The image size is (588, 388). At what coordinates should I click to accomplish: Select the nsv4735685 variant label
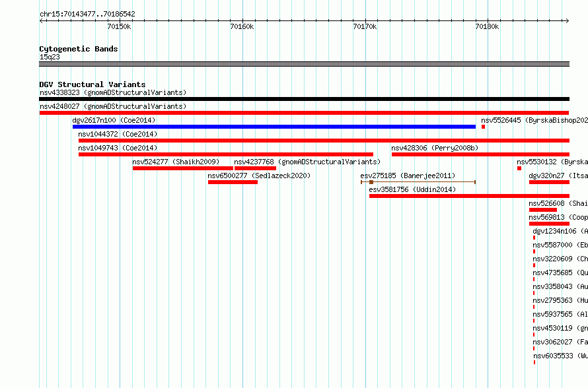(x=560, y=273)
